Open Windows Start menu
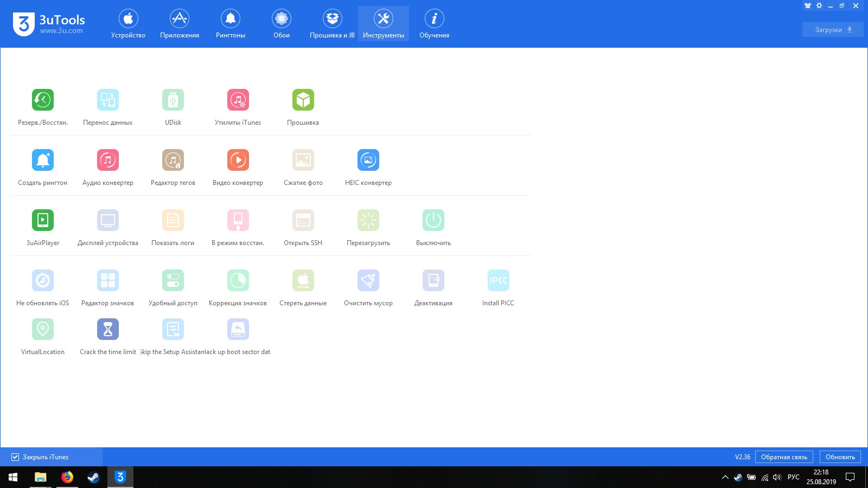Screen dimensions: 868x488 coord(13,477)
